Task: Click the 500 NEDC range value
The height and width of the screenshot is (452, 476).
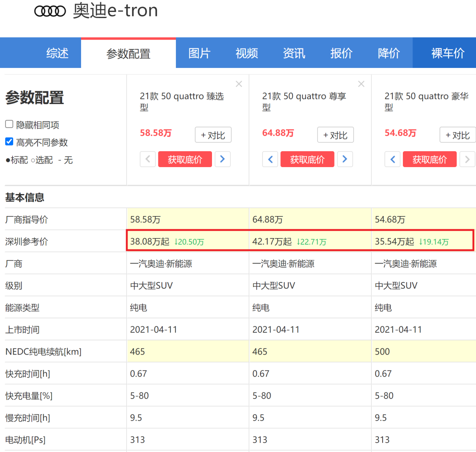Action: 382,351
